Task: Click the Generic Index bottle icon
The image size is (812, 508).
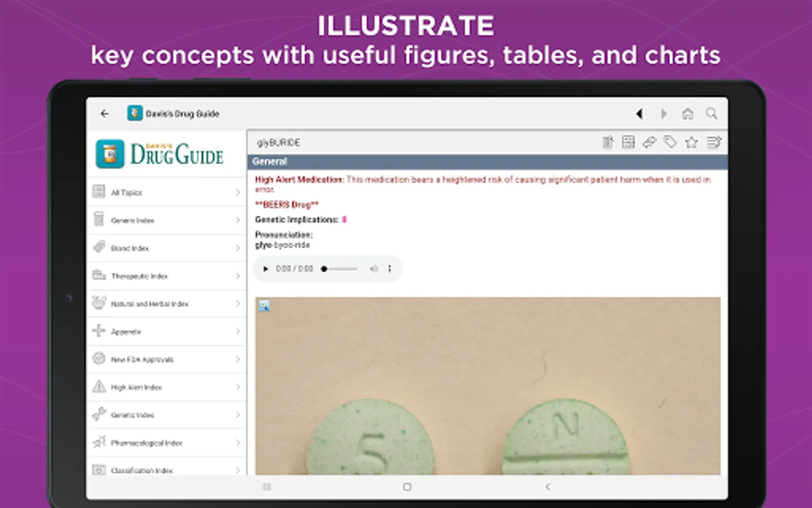Action: [99, 220]
